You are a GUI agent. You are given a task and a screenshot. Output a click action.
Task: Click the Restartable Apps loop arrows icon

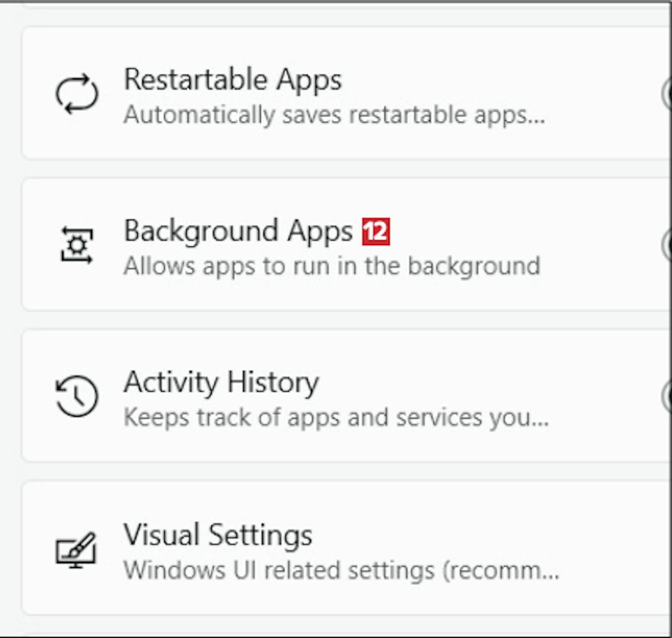pos(77,94)
